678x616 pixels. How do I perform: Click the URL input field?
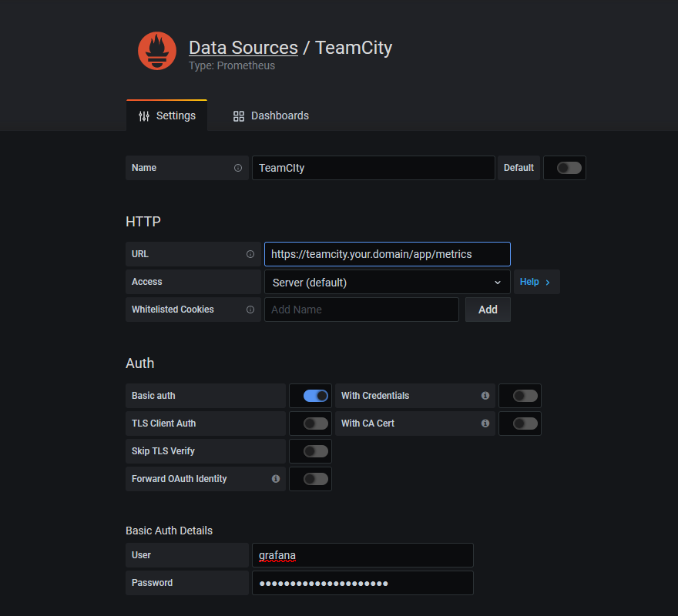click(x=387, y=254)
